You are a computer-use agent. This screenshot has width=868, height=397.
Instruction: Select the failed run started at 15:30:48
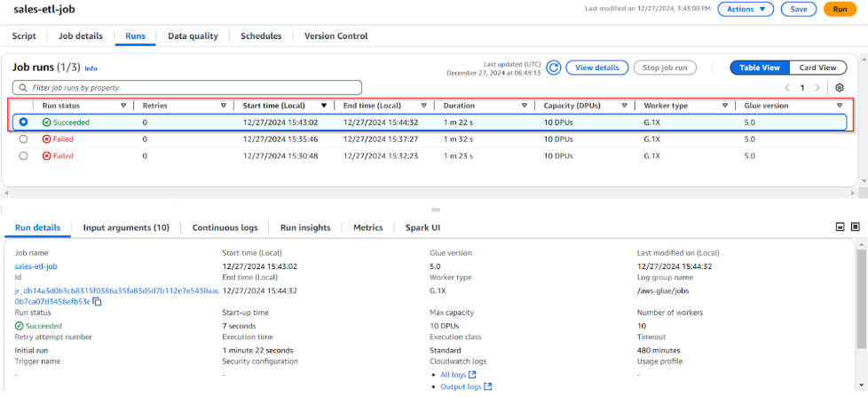24,155
